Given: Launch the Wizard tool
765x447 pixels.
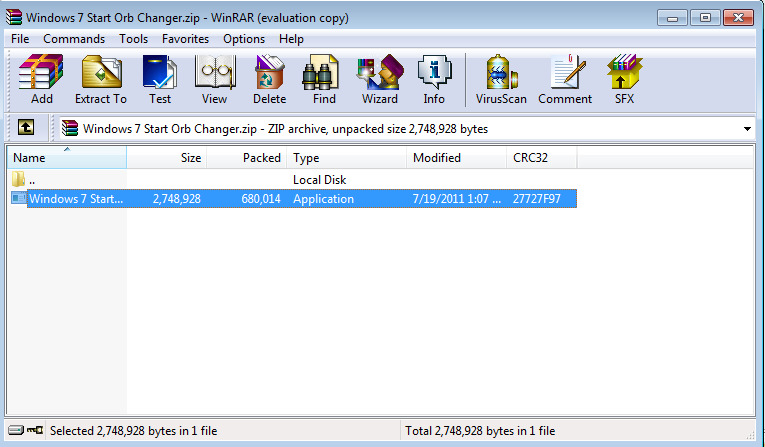Looking at the screenshot, I should pyautogui.click(x=380, y=79).
